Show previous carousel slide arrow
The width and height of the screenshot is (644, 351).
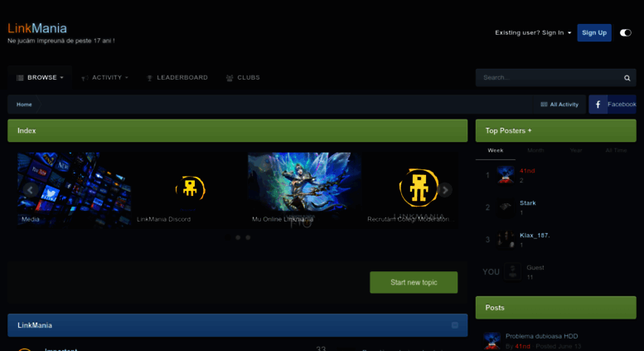[30, 190]
